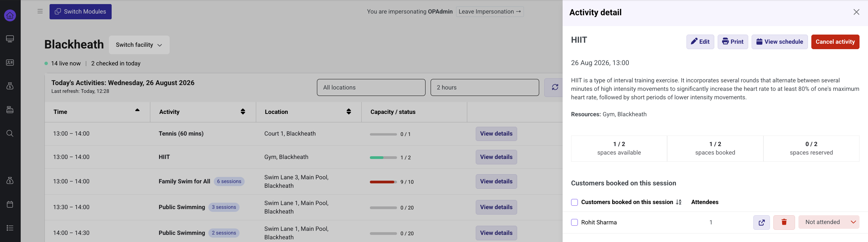View details for 13:30 Public Swimming

496,207
